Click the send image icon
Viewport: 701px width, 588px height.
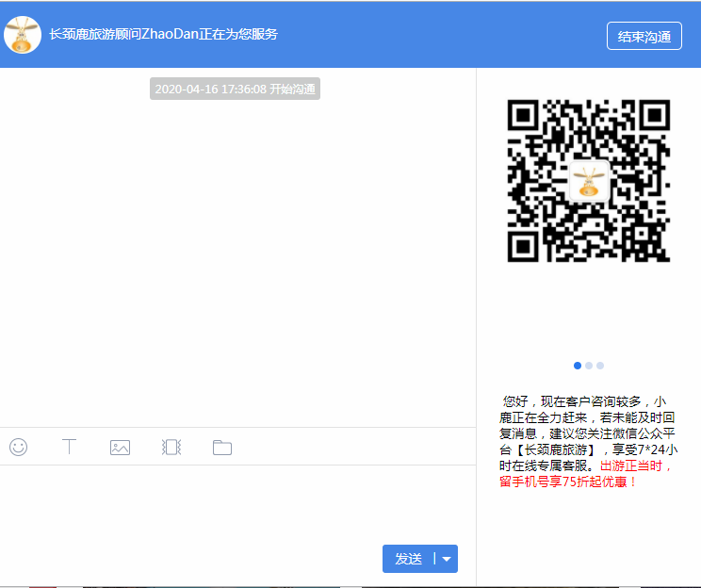point(120,447)
